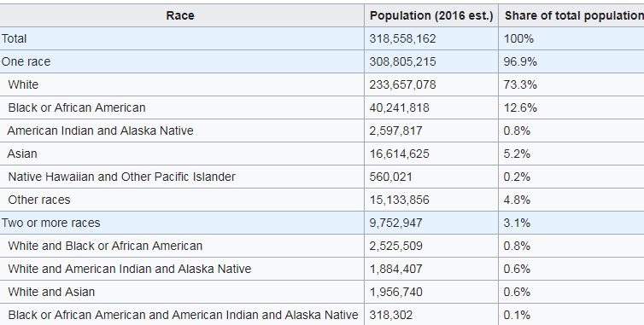Click the population value 9,752,947
Viewport: 644px width, 325px height.
pos(396,223)
